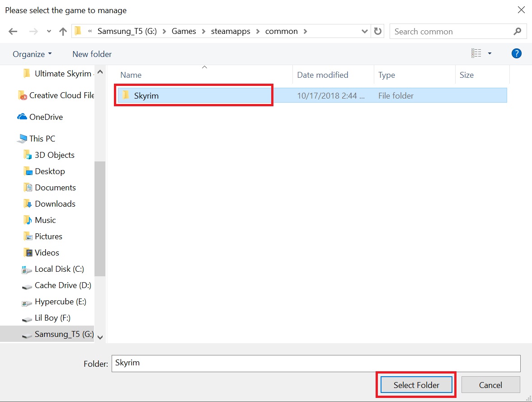532x402 pixels.
Task: Click the Folder name input field
Action: pyautogui.click(x=316, y=363)
